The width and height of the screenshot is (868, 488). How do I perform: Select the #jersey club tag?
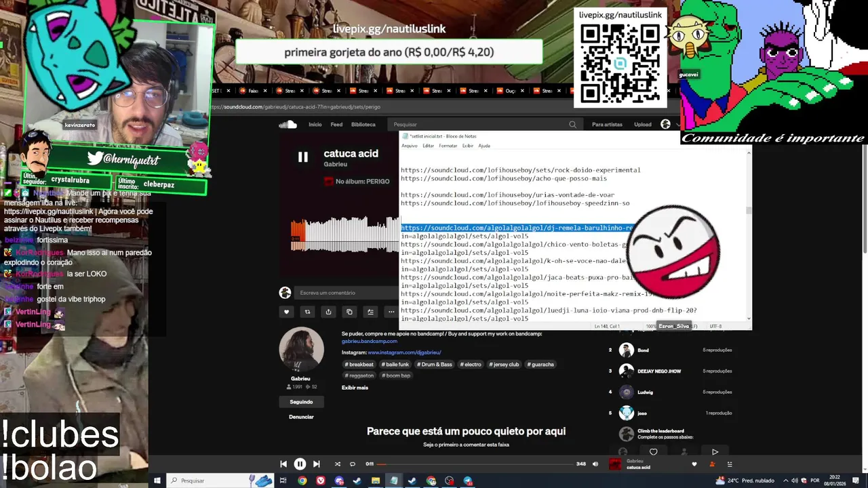504,365
